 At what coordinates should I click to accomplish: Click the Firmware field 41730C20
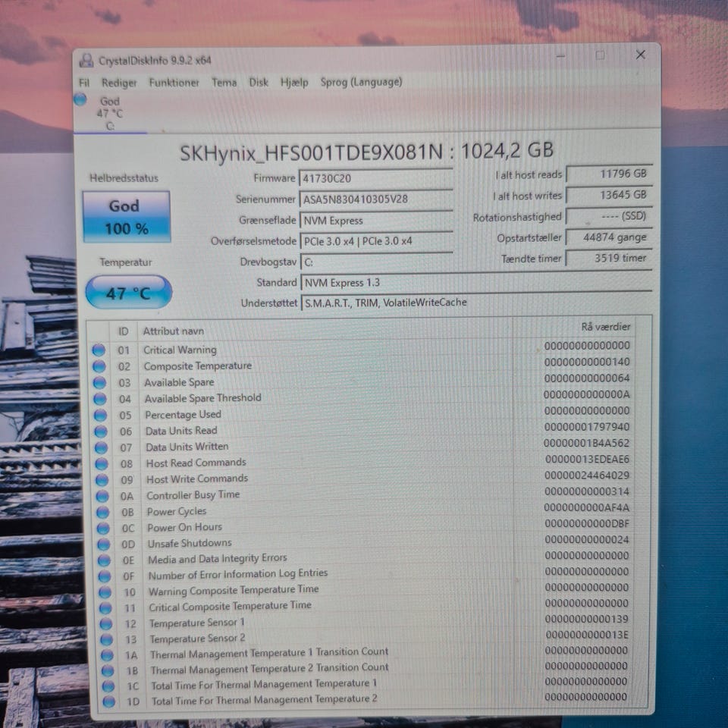[x=375, y=177]
